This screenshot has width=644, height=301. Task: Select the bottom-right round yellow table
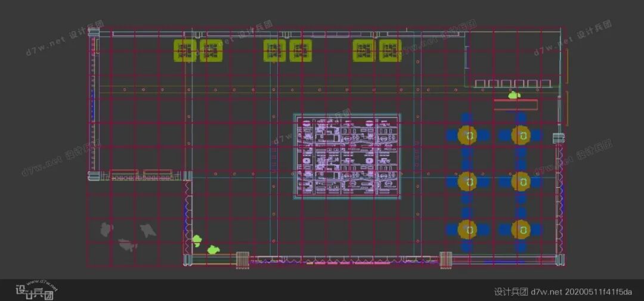(521, 229)
